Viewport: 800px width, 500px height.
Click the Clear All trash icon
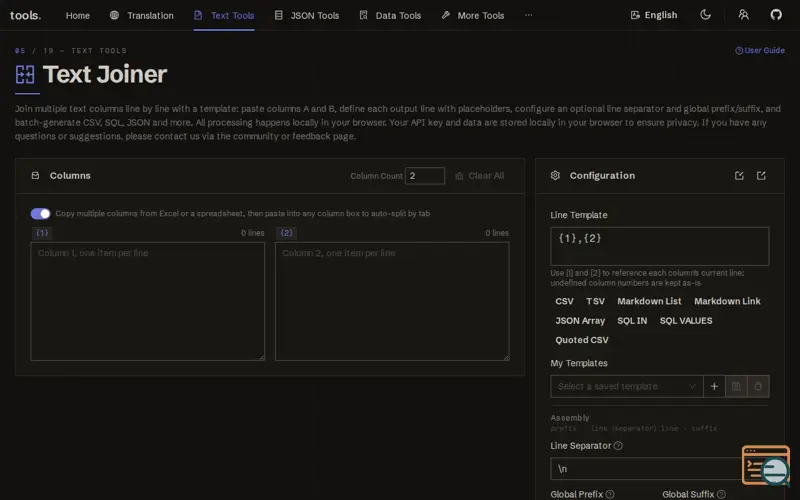[459, 176]
